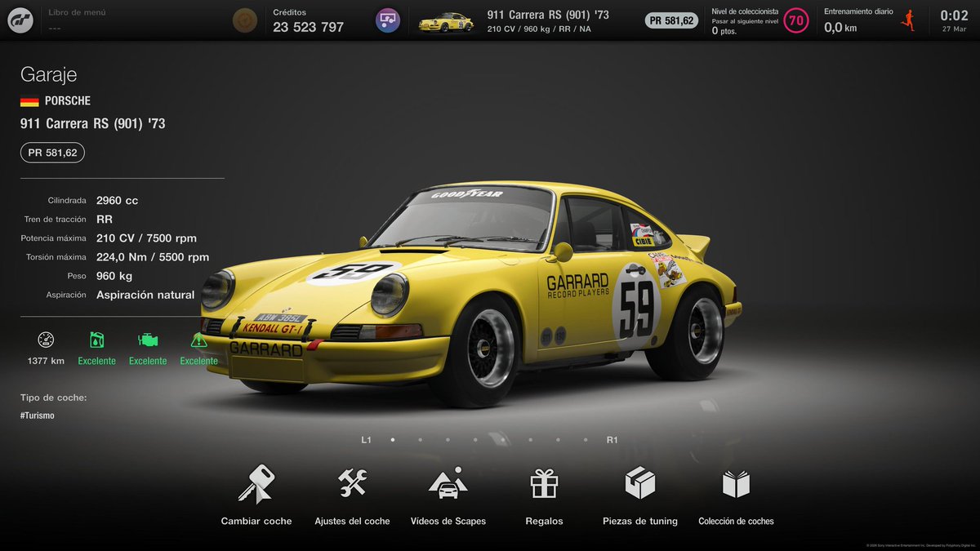The image size is (980, 551).
Task: Click the Tipo de coche label
Action: (x=54, y=398)
